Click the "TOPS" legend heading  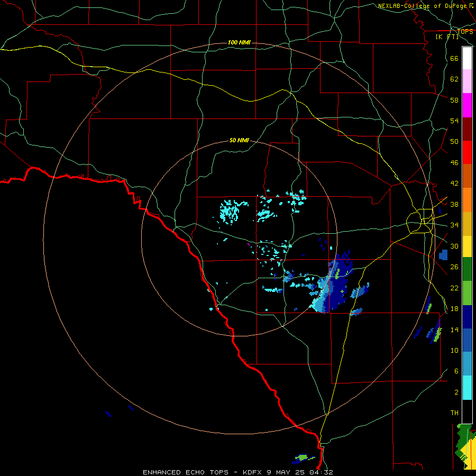pyautogui.click(x=465, y=32)
